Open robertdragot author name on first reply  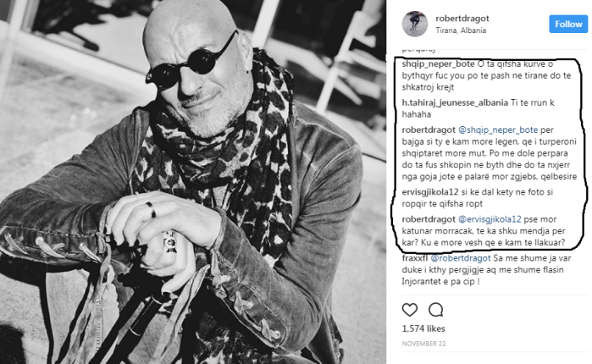(429, 130)
